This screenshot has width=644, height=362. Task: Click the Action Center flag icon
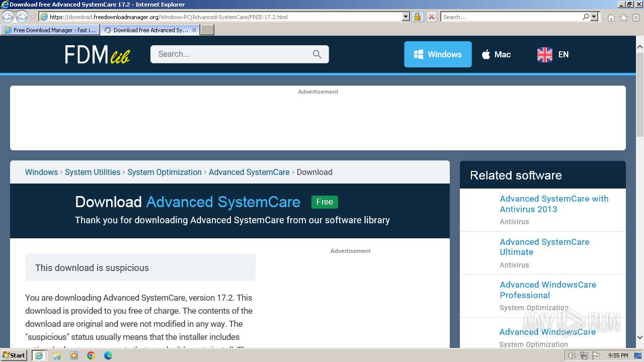[x=595, y=355]
